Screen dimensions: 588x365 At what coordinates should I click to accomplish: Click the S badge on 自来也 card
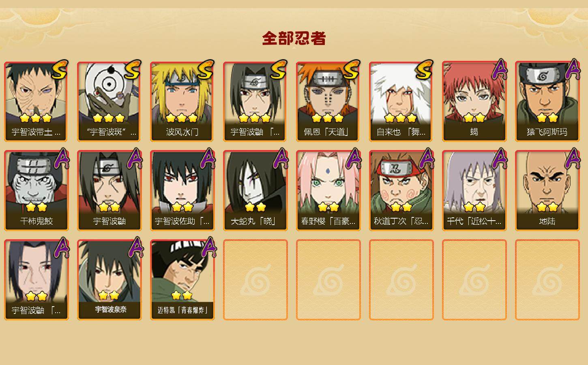424,70
